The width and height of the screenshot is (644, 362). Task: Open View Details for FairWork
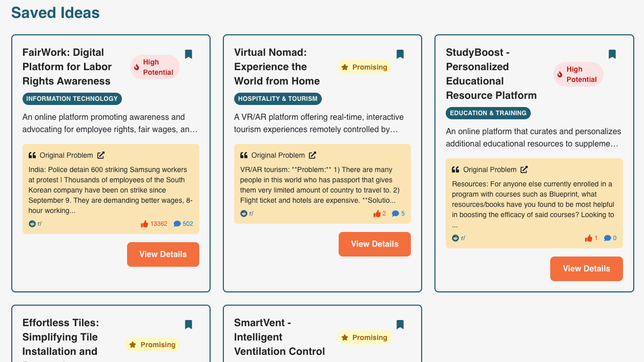tap(163, 254)
